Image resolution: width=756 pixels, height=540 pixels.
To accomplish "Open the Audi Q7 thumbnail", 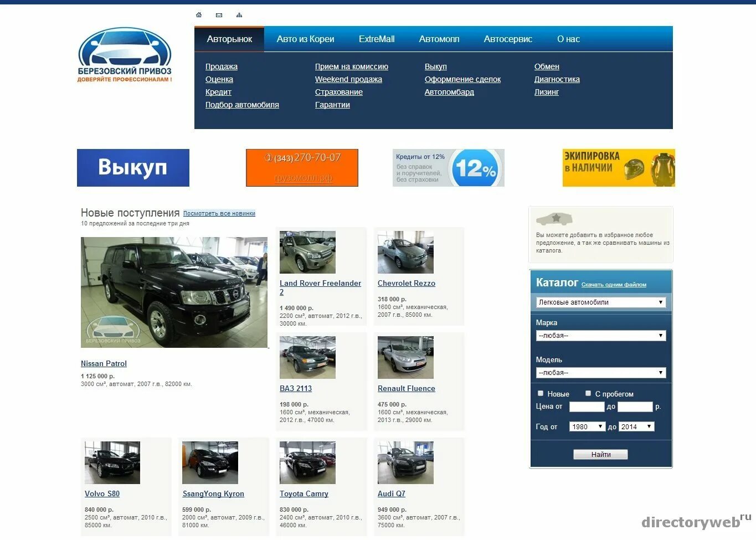I will click(x=405, y=462).
